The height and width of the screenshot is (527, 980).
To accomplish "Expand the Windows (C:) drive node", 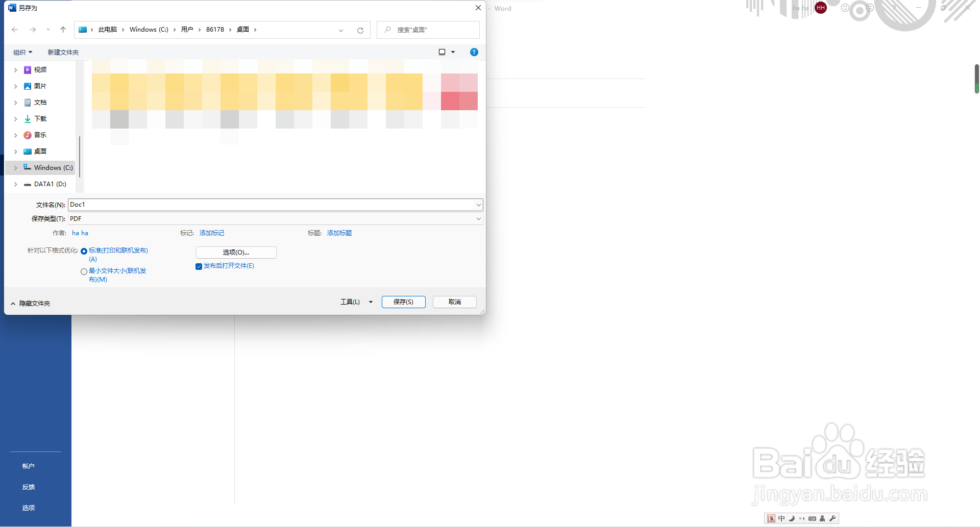I will (x=15, y=168).
